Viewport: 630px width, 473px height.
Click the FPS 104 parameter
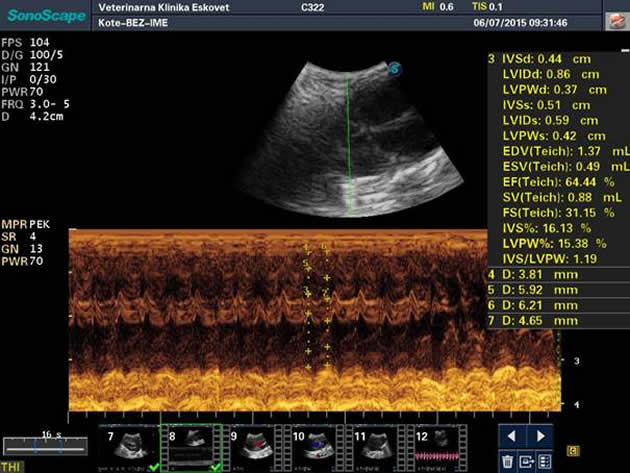25,43
